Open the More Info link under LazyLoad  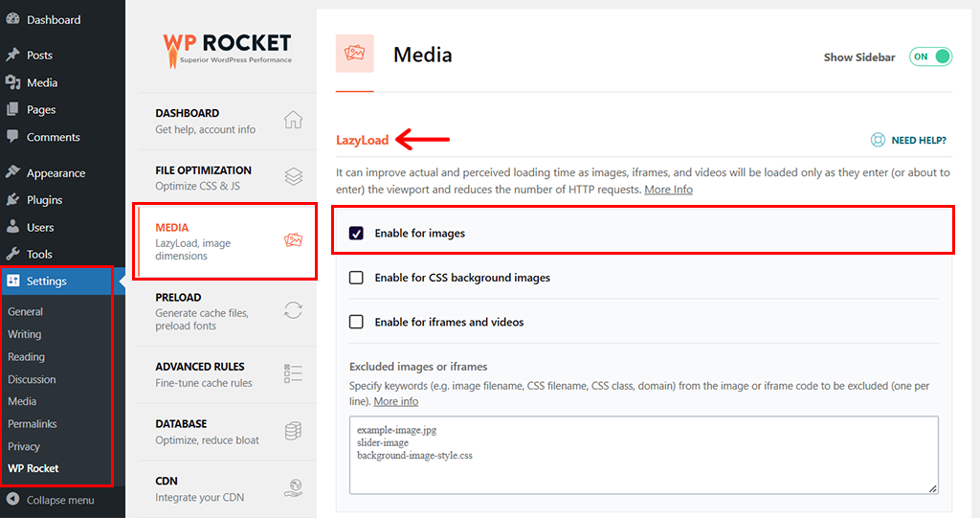pyautogui.click(x=668, y=190)
